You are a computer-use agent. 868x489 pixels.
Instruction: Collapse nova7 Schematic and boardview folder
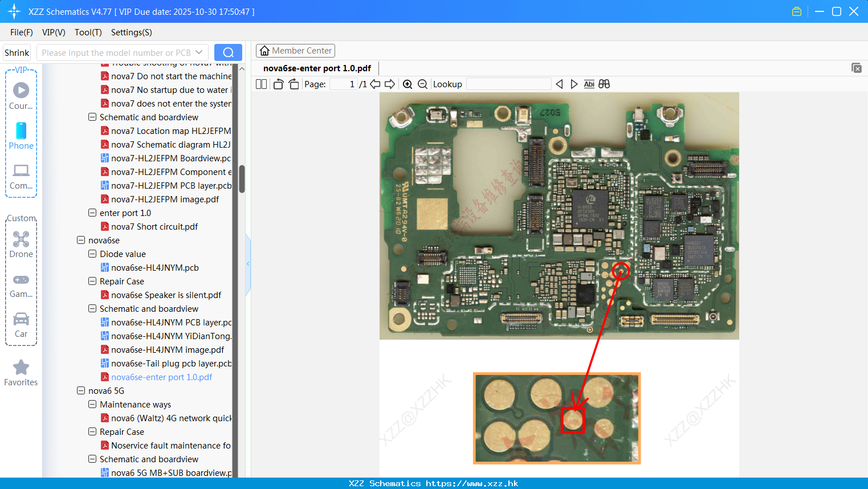click(x=92, y=117)
